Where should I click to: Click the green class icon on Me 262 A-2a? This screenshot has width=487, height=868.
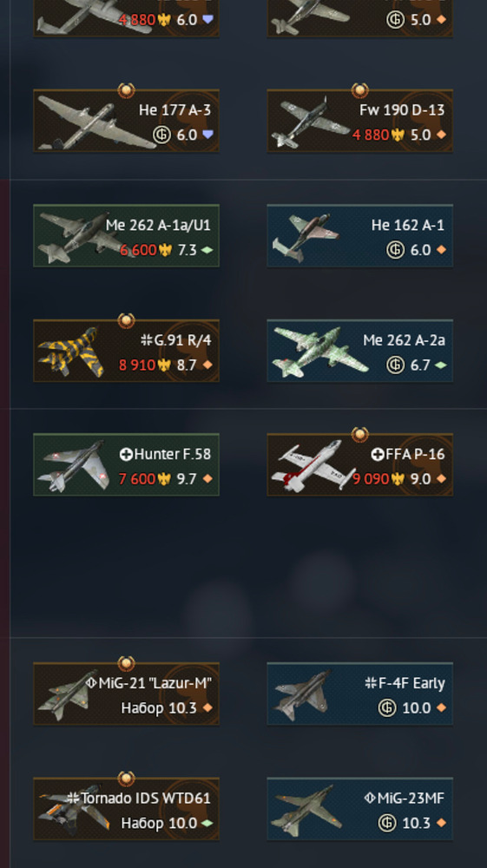pyautogui.click(x=441, y=365)
